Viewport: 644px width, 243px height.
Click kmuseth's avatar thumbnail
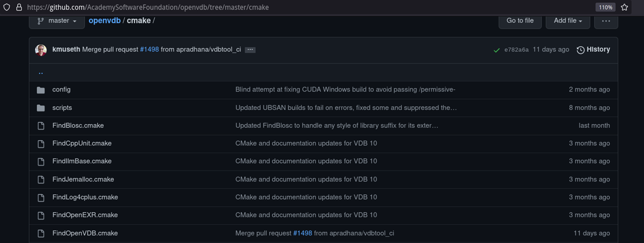(41, 50)
